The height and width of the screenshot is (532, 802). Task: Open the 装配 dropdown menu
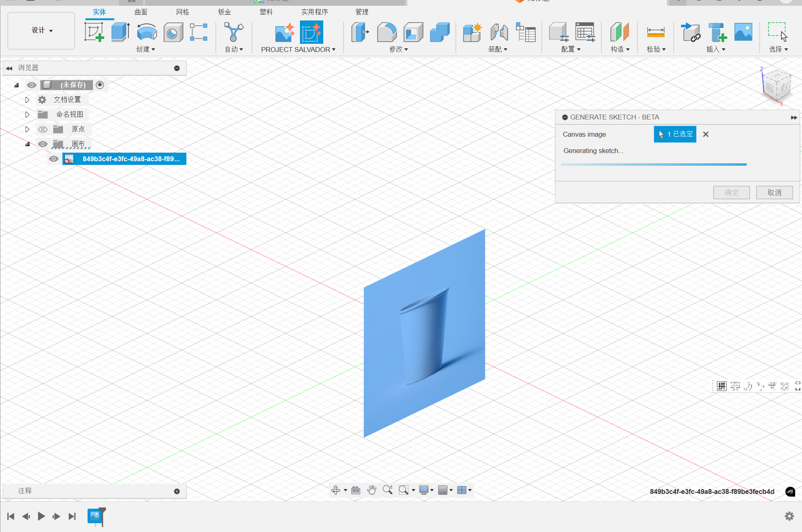point(498,49)
